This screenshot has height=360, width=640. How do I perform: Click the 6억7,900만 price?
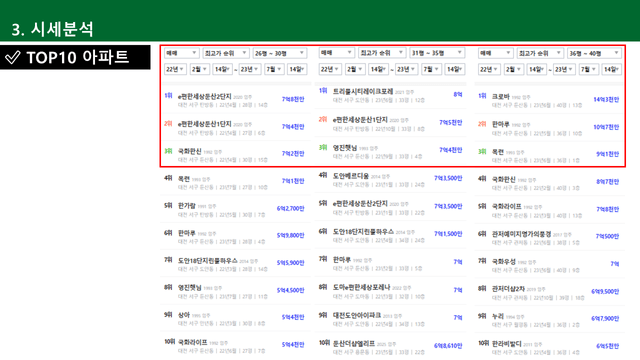(605, 318)
